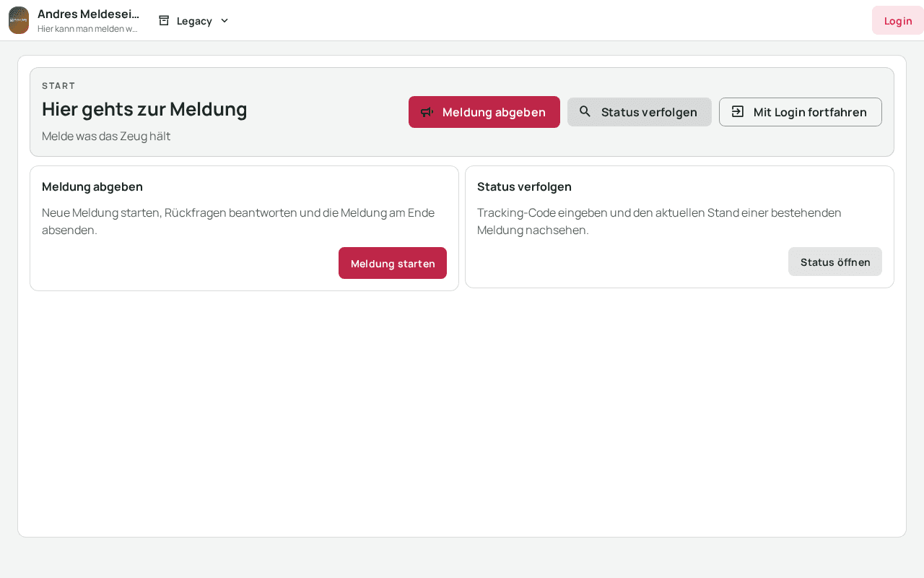924x578 pixels.
Task: Click the 'Hier kann man melden w...' tagline
Action: point(87,29)
